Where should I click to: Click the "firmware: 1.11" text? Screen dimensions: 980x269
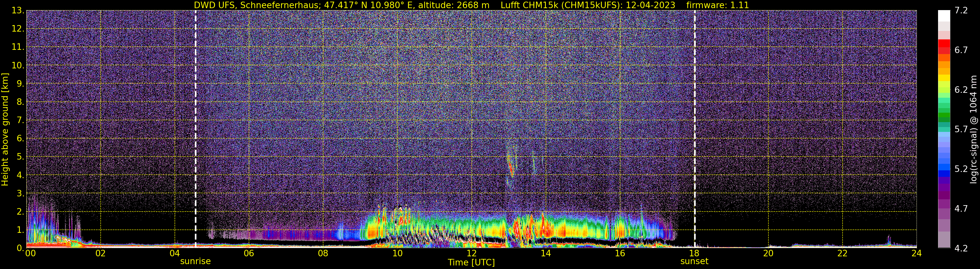(718, 5)
